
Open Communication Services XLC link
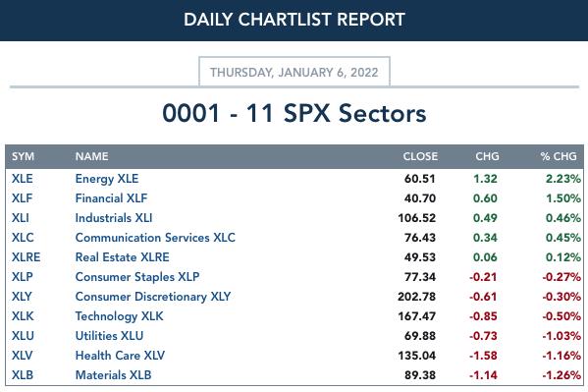point(155,238)
